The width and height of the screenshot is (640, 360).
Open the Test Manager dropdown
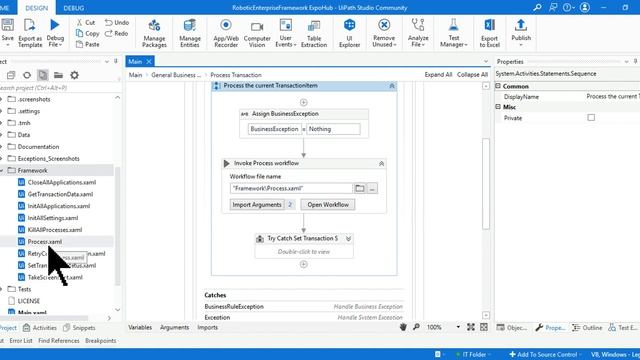click(x=453, y=33)
